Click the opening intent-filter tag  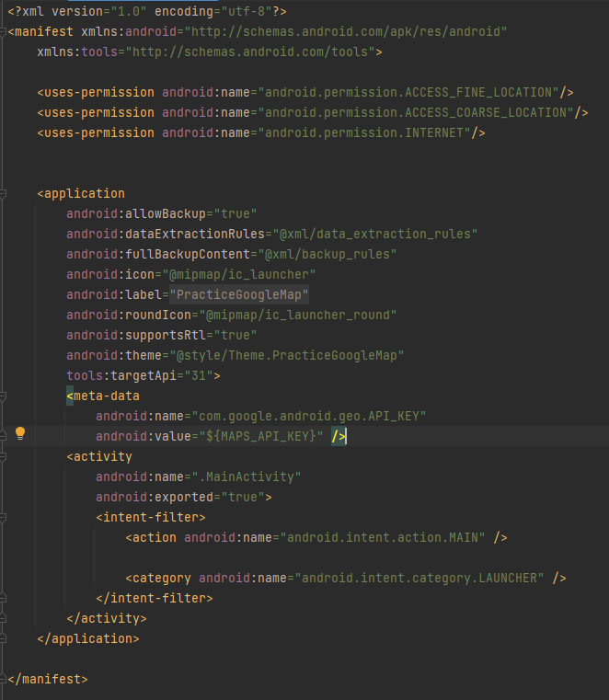coord(151,517)
